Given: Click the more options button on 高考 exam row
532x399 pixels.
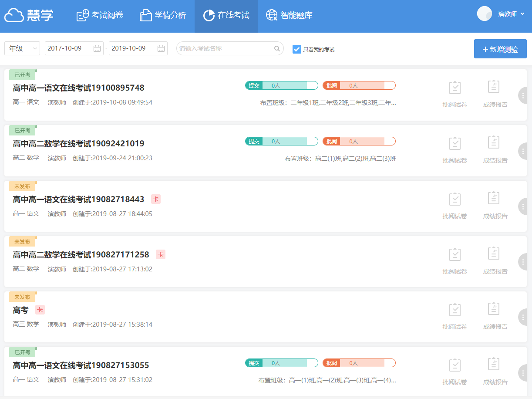Looking at the screenshot, I should pos(523,317).
